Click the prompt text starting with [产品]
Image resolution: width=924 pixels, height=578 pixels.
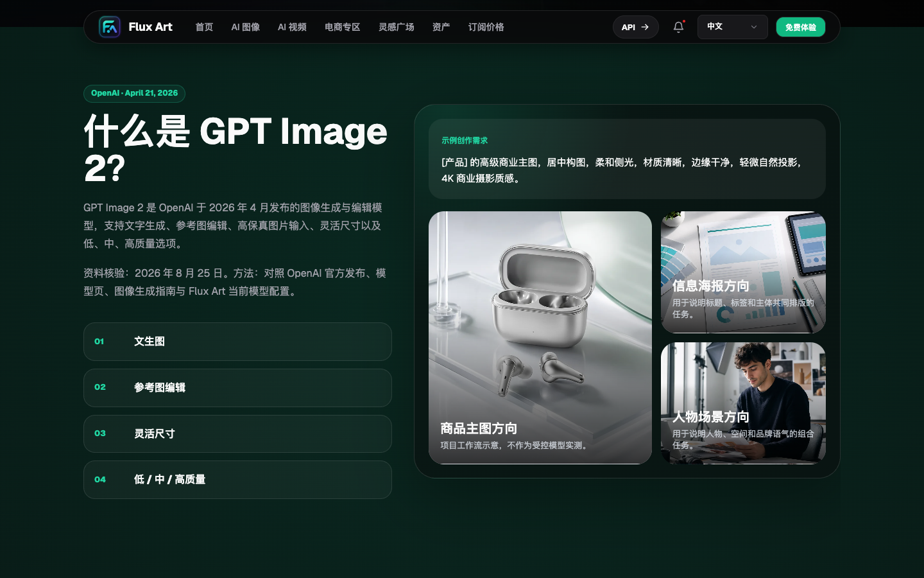(x=622, y=170)
